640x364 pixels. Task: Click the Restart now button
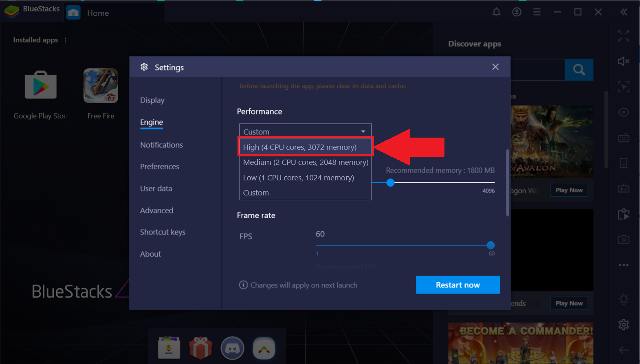pos(458,285)
